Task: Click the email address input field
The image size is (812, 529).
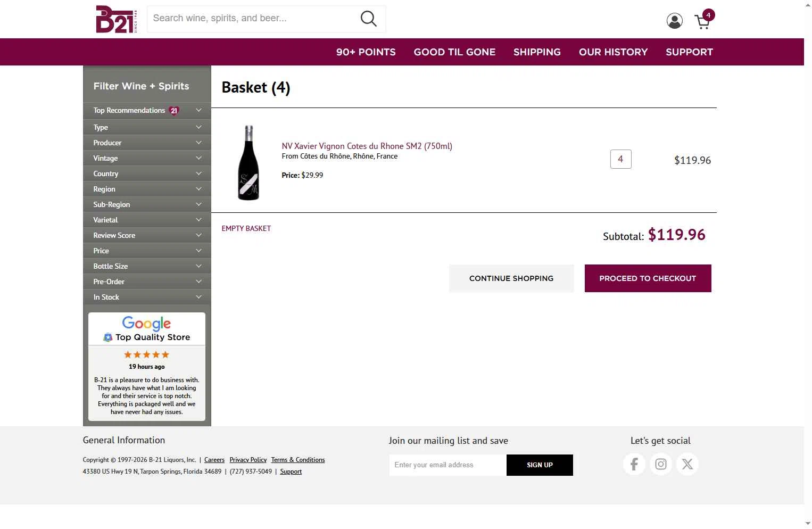Action: coord(448,465)
